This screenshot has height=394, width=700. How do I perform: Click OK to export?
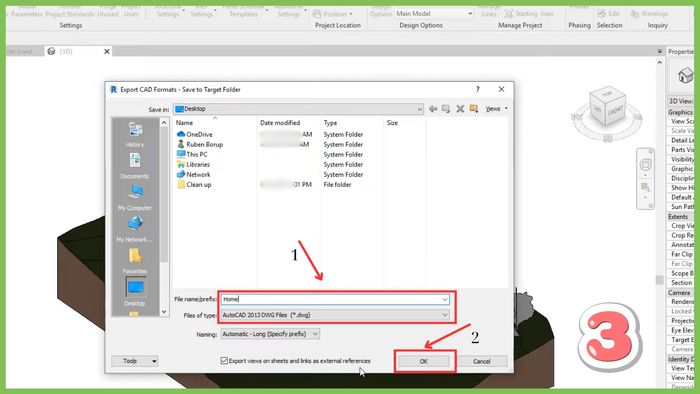coord(424,361)
